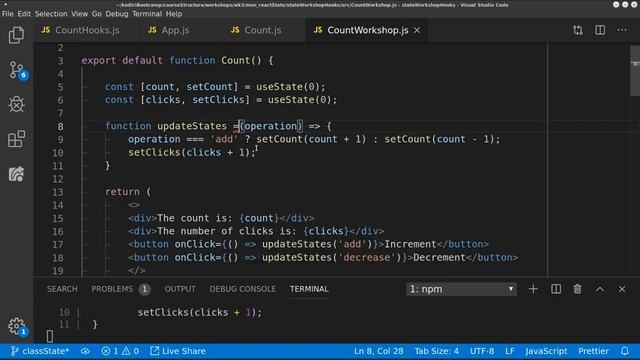Open the Explorer view in activity bar

[16, 35]
